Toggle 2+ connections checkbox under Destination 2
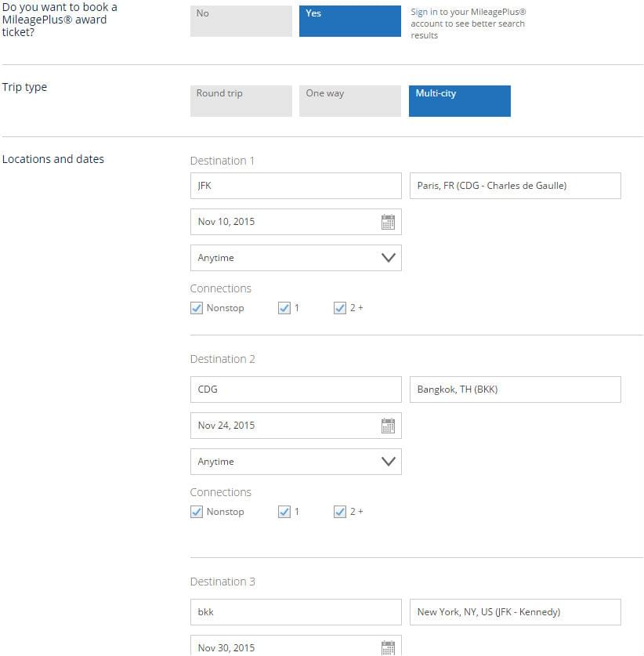Viewport: 644px width, 656px height. click(340, 512)
